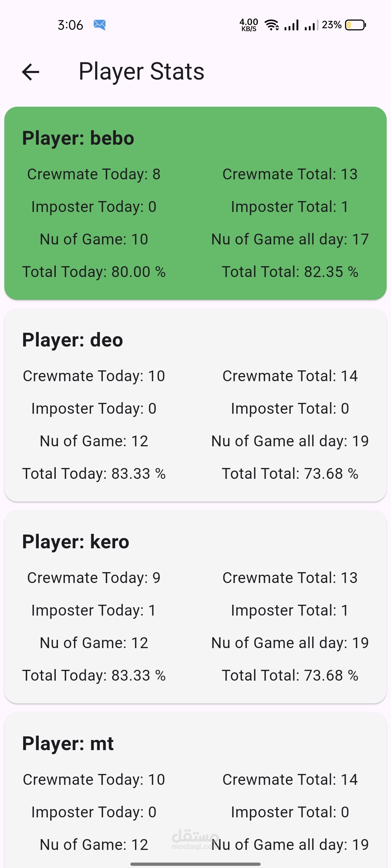Screen dimensions: 391x868
Task: Tap the battery indicator icon
Action: (355, 25)
